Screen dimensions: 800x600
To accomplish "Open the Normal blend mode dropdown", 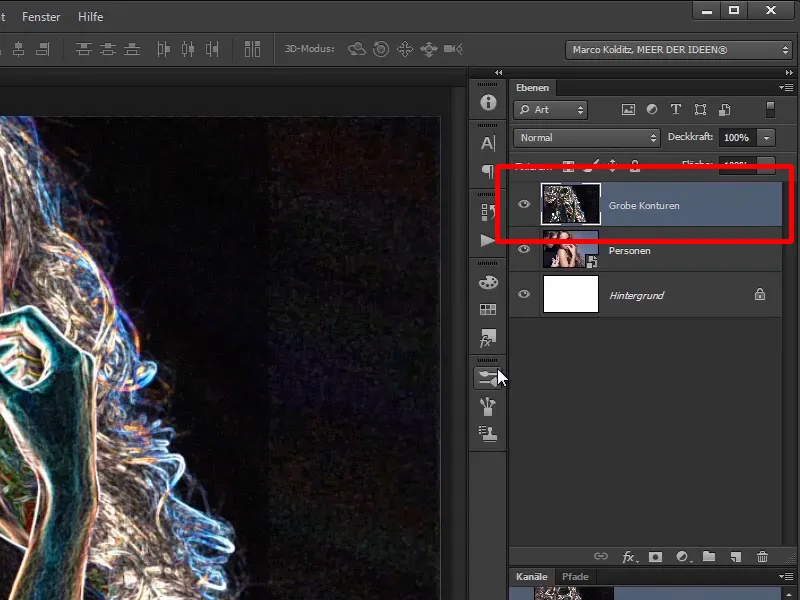I will coord(587,138).
